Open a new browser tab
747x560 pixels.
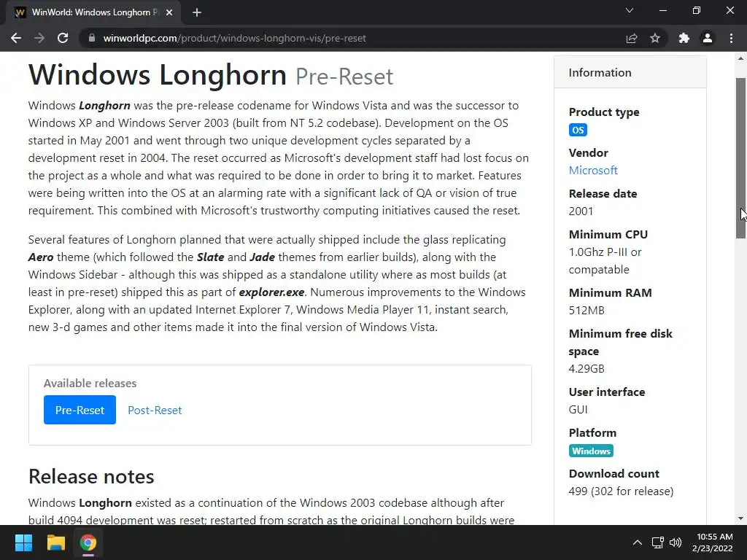(x=197, y=12)
